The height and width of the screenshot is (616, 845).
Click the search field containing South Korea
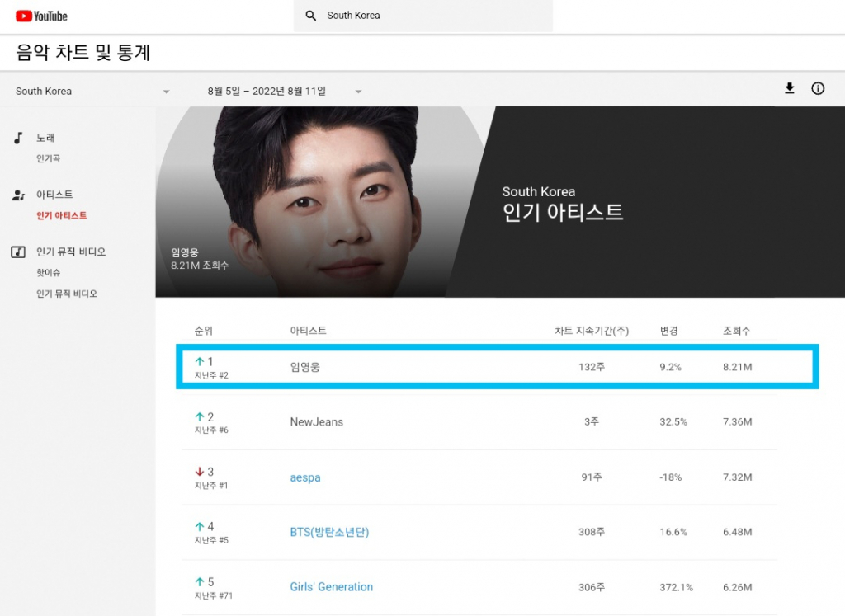[x=429, y=16]
